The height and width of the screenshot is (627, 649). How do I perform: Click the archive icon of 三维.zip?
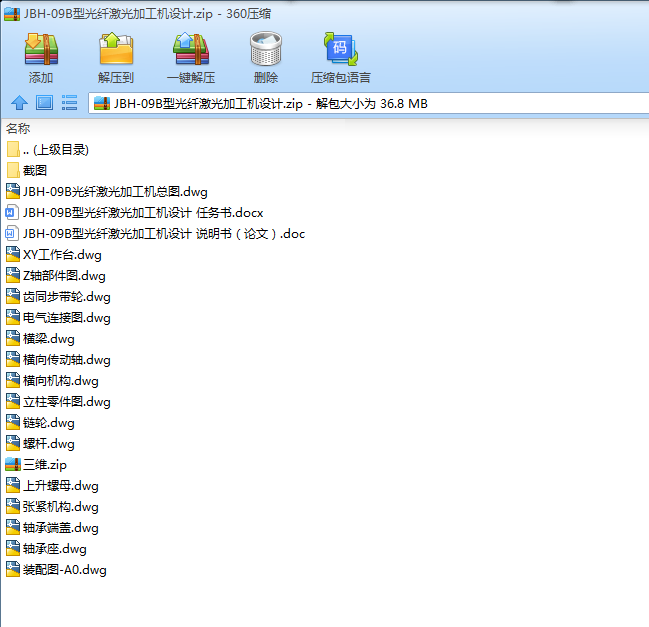[13, 465]
